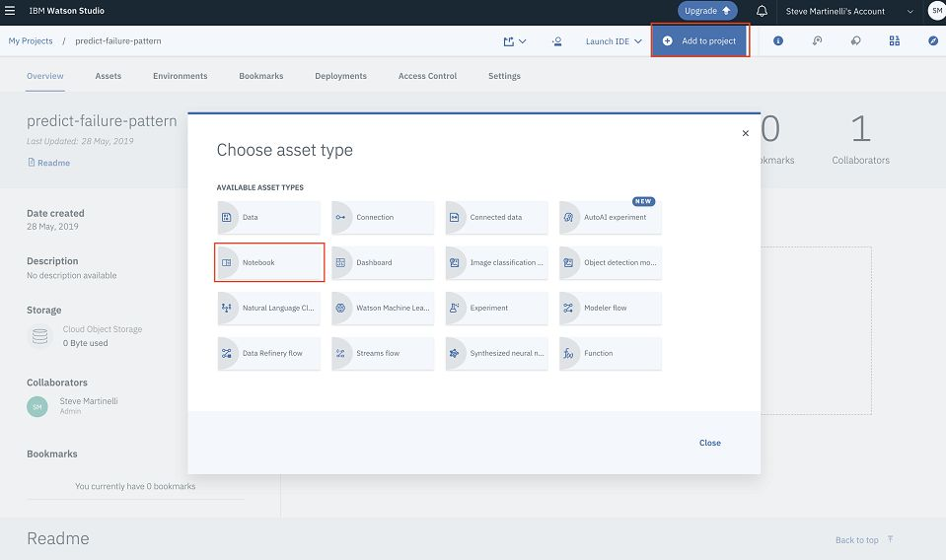Open the notifications bell

tap(762, 11)
